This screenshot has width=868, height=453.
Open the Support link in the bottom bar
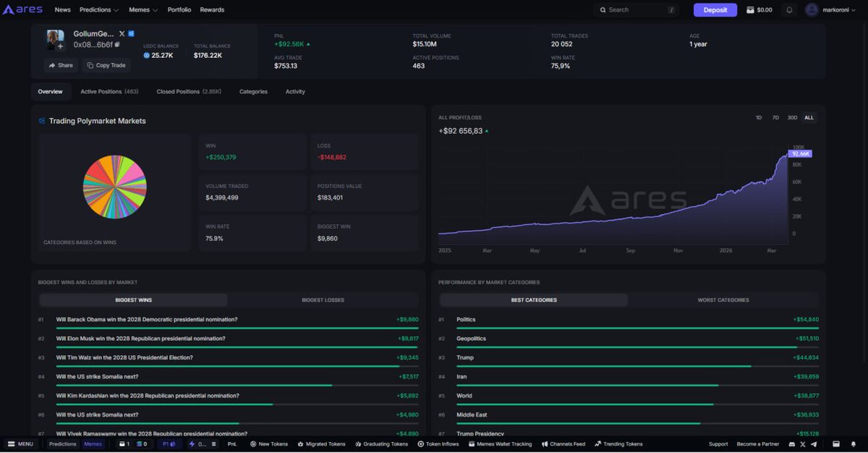click(718, 444)
